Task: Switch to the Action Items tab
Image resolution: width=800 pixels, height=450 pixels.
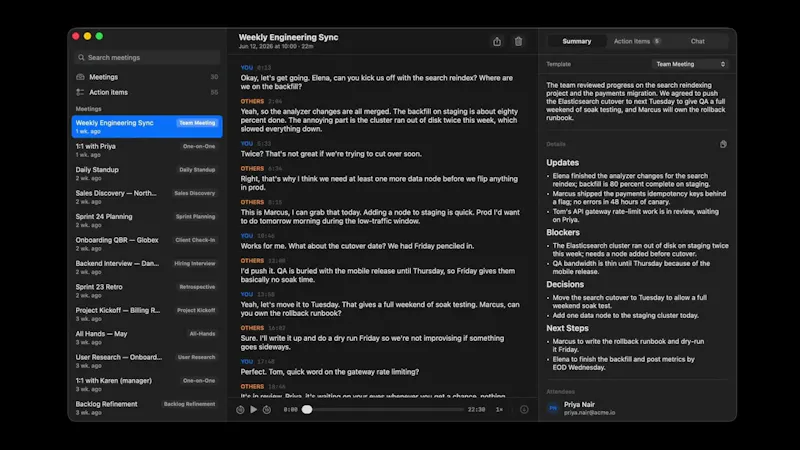Action: point(636,41)
